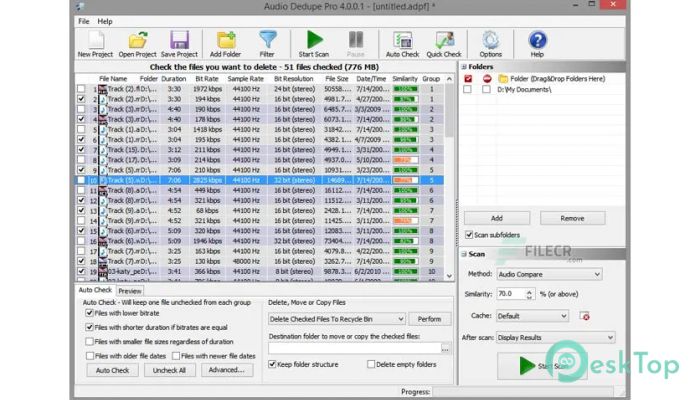Click the New Project toolbar icon
700x400 pixels.
[96, 40]
